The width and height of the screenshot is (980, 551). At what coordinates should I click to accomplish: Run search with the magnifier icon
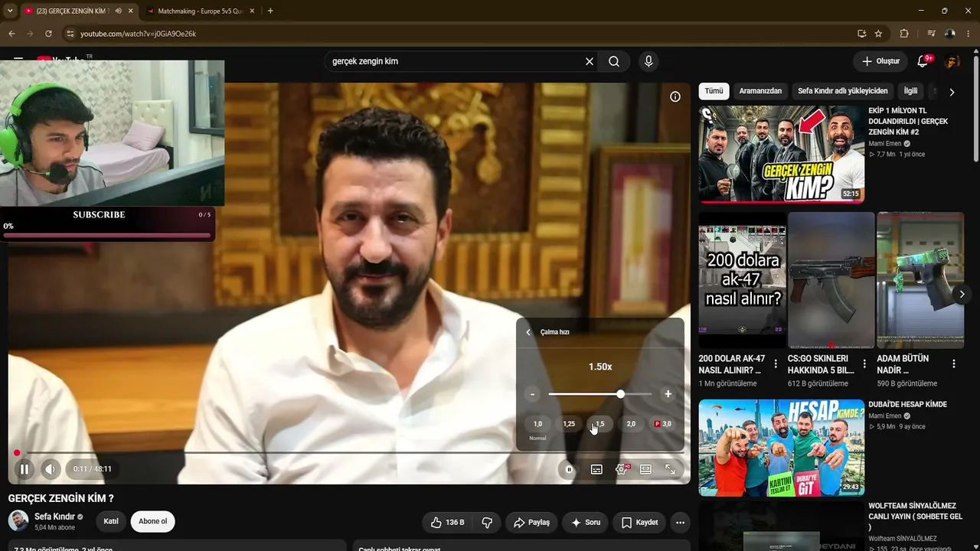pyautogui.click(x=614, y=61)
